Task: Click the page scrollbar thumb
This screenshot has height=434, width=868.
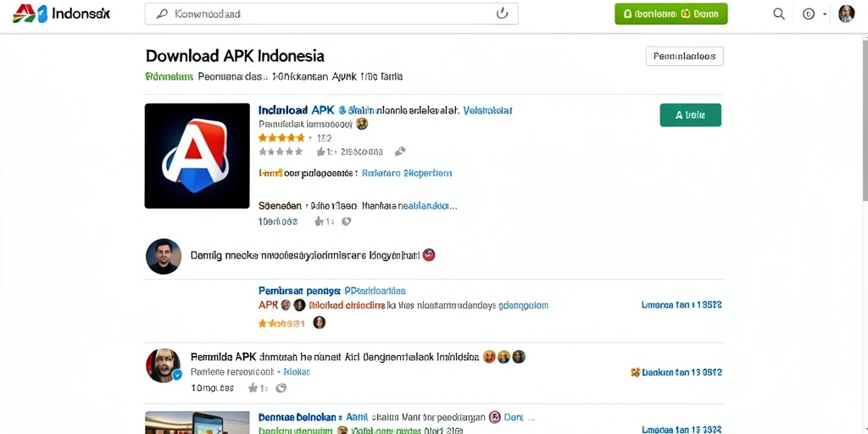Action: (x=865, y=120)
